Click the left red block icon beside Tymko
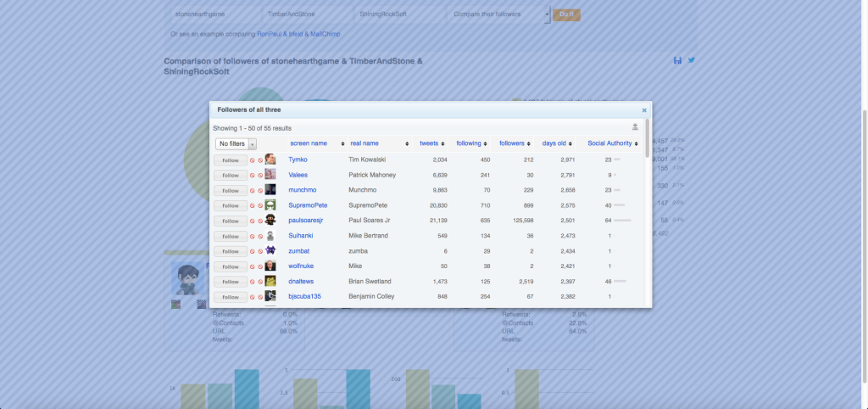The image size is (868, 409). [x=253, y=160]
